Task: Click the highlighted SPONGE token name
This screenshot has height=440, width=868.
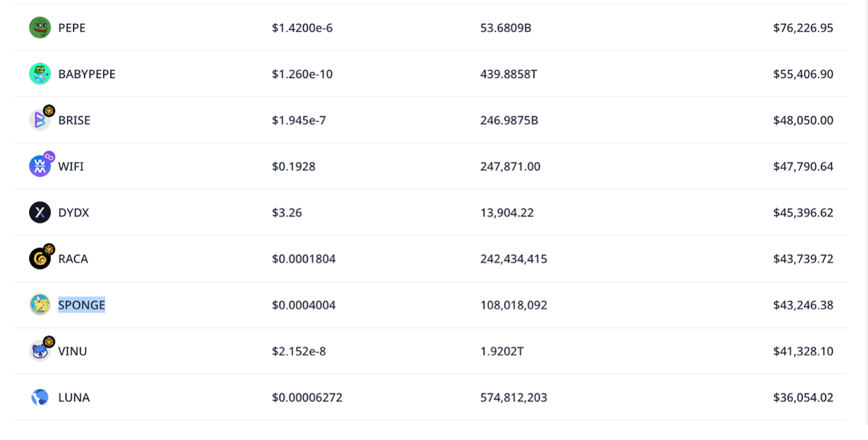Action: (x=82, y=305)
